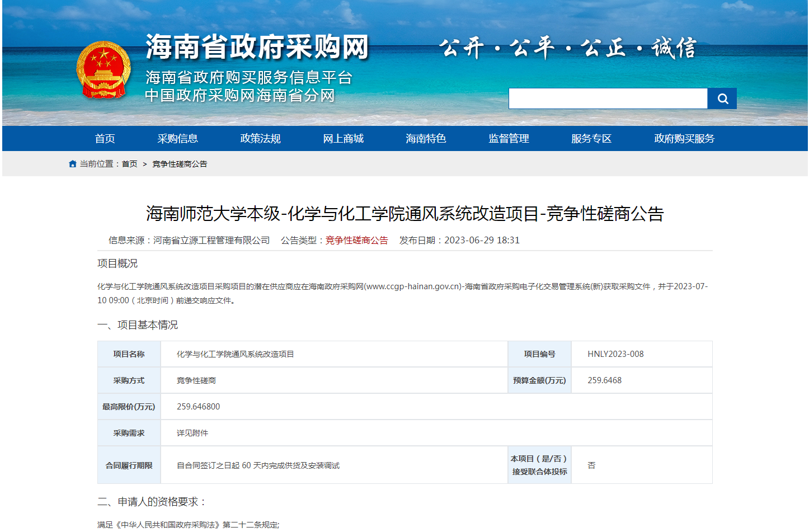Click the 政府采购法 第二十二条规定 line

point(188,525)
